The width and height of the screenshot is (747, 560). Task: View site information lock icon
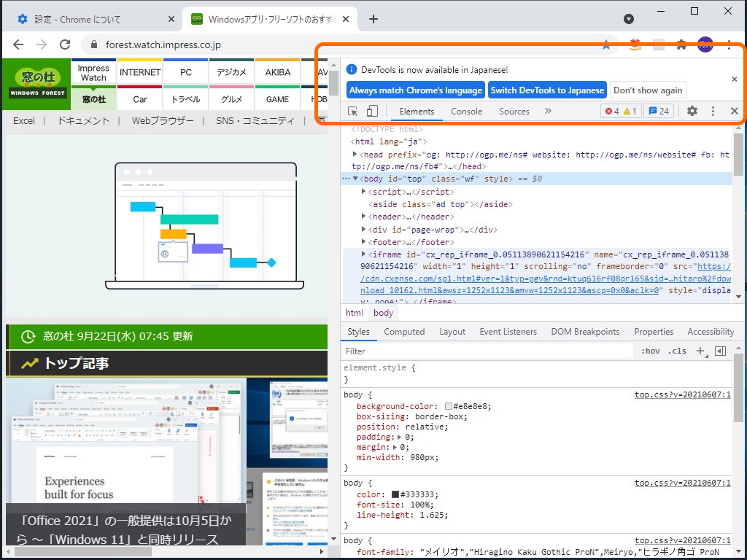point(94,44)
